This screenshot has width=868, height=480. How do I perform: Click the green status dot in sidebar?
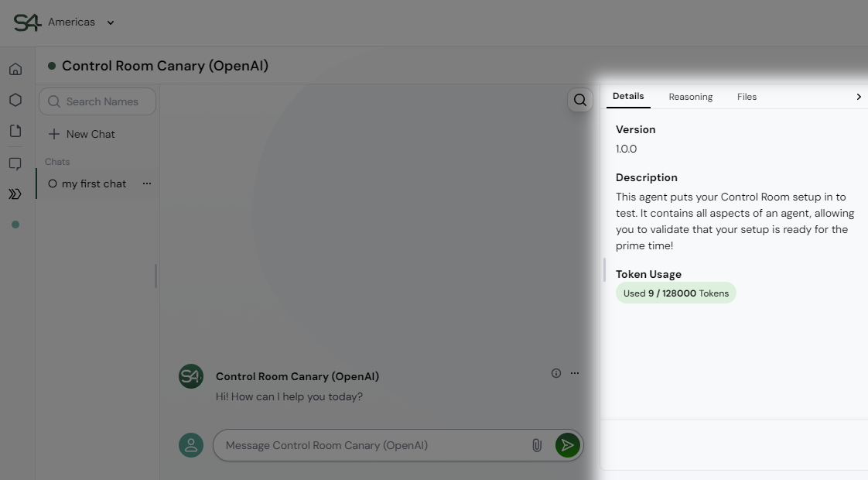pos(15,225)
